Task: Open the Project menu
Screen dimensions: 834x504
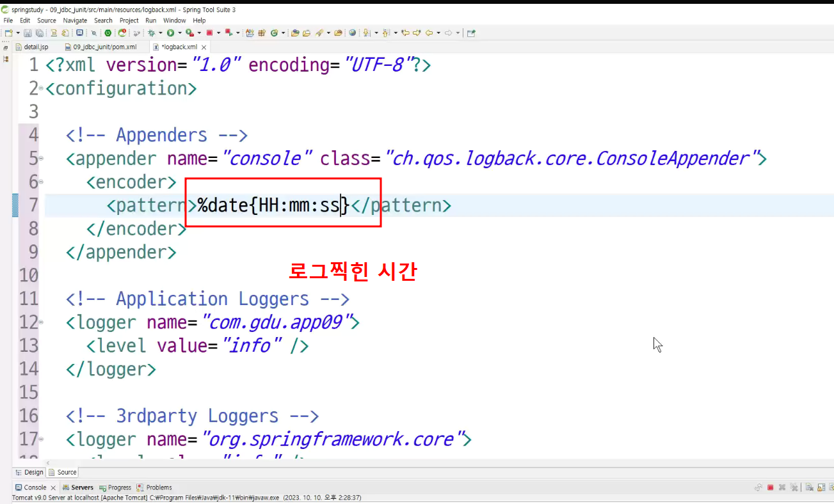Action: 129,20
